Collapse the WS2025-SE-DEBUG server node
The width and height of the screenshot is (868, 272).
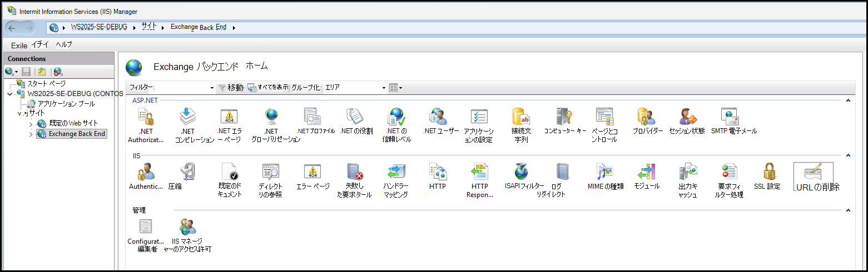pos(9,94)
